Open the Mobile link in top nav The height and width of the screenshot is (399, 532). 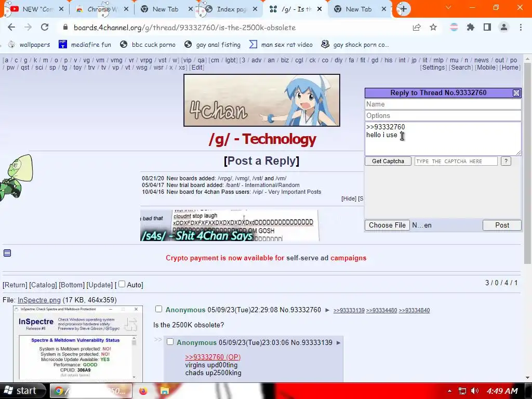click(486, 68)
